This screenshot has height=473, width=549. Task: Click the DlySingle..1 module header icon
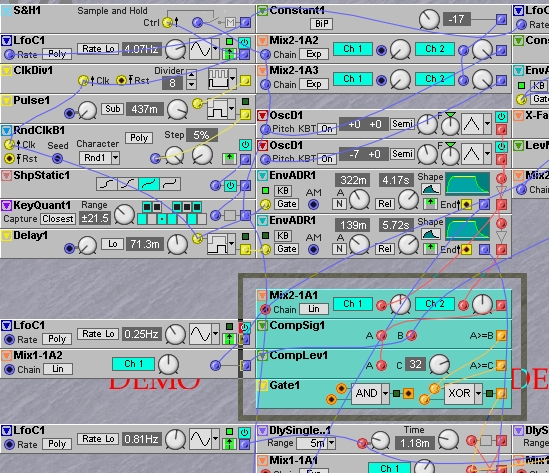[262, 430]
